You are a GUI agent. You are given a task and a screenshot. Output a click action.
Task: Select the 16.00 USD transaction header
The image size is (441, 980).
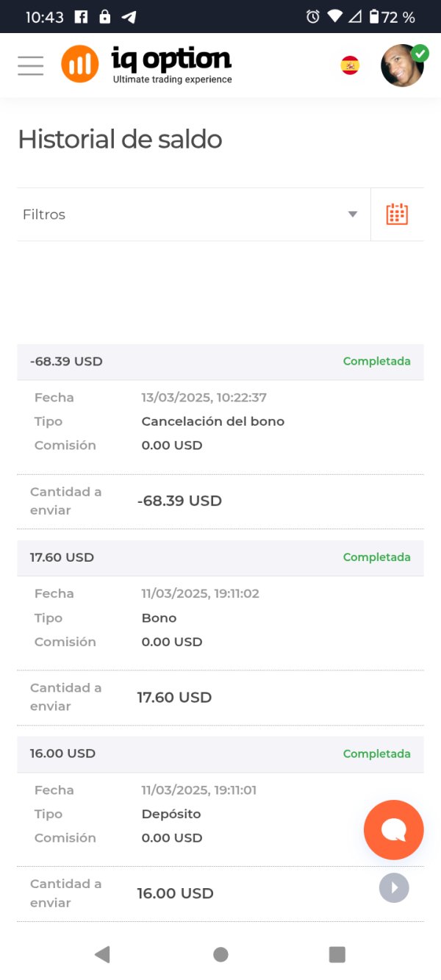(x=62, y=754)
